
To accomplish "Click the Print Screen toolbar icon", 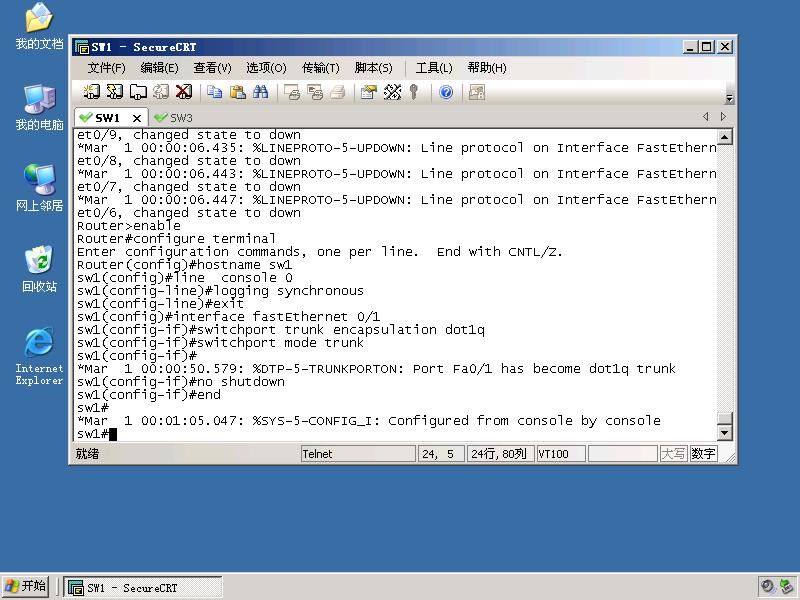I will pos(292,92).
